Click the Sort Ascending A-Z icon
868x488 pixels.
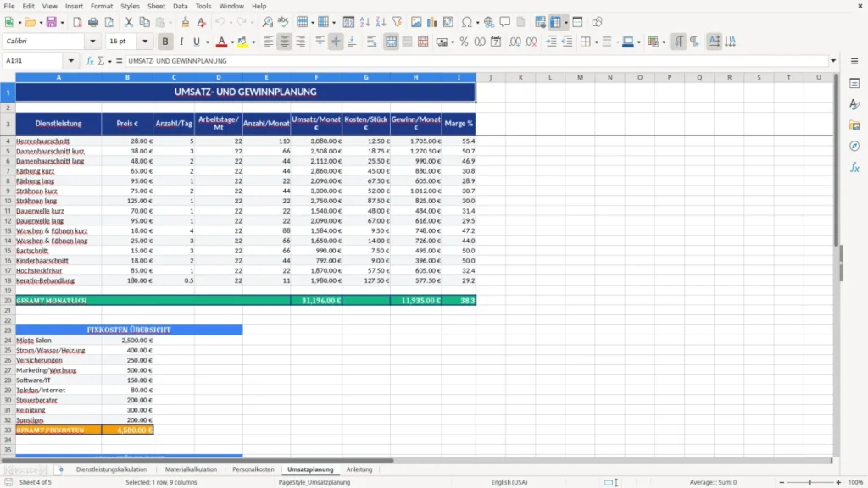coord(364,22)
